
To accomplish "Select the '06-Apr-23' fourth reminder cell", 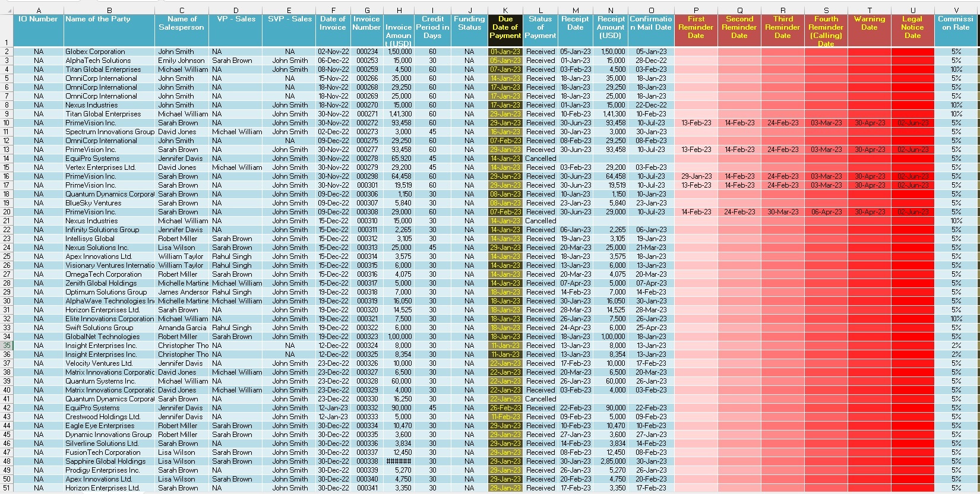I will [826, 212].
